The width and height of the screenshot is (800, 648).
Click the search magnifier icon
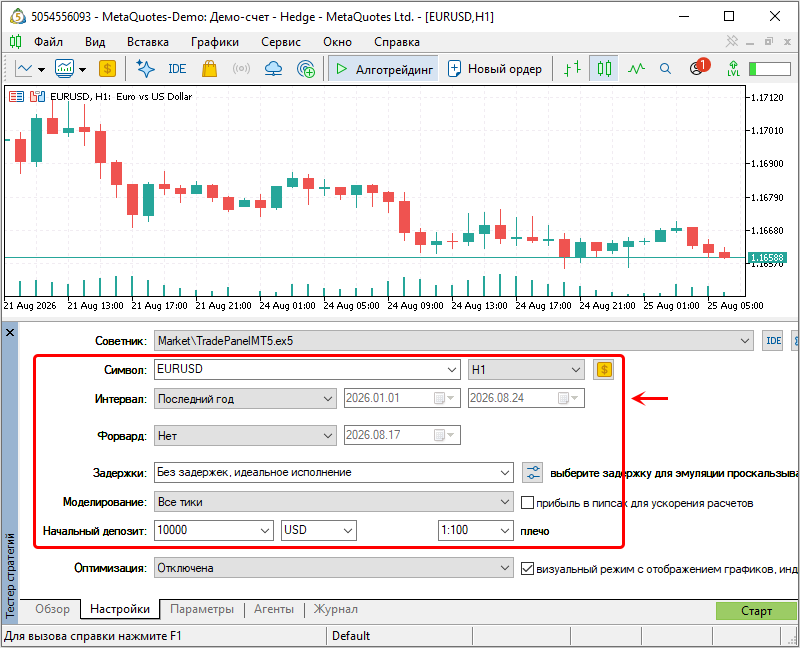tap(665, 68)
